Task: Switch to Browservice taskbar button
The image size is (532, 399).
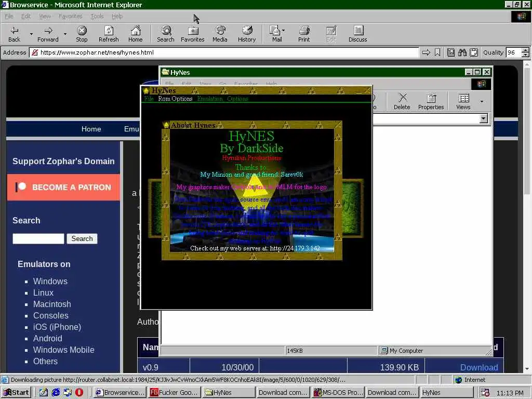Action: point(119,393)
